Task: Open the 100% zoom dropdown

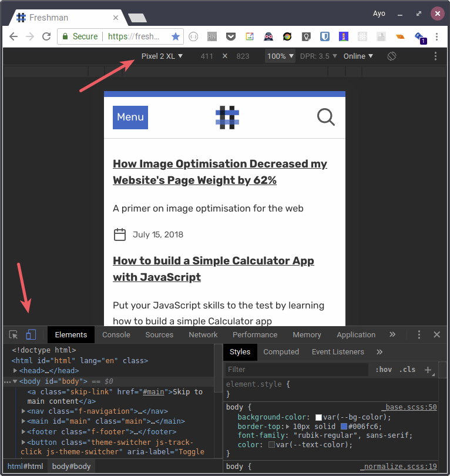Action: (280, 56)
